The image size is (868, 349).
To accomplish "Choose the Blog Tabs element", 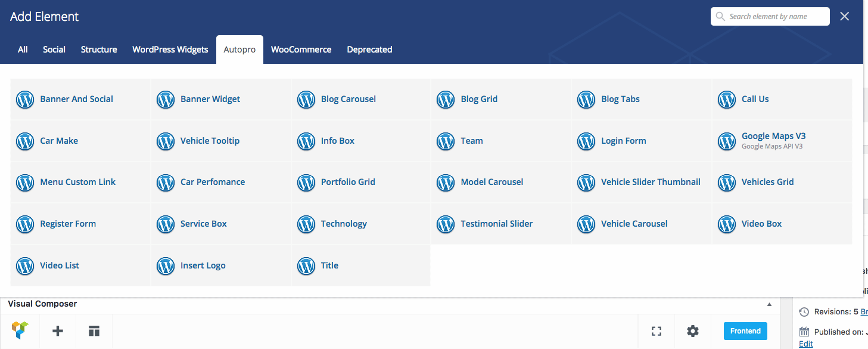I will [x=642, y=99].
